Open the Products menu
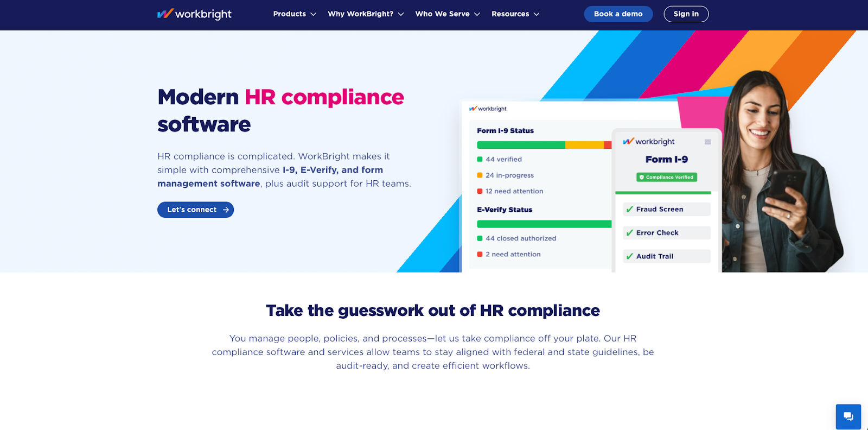The width and height of the screenshot is (868, 430). (295, 14)
